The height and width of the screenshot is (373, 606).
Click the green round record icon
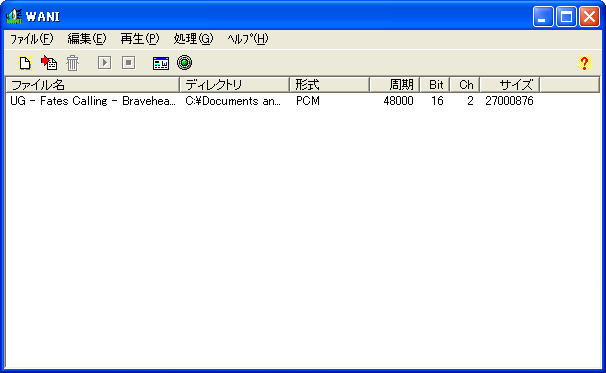point(184,63)
